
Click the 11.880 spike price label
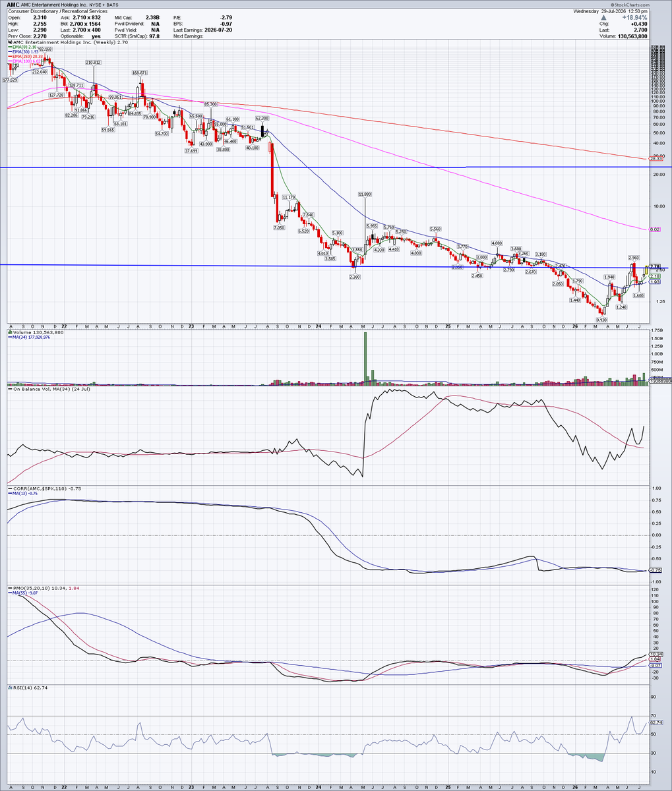pos(365,194)
